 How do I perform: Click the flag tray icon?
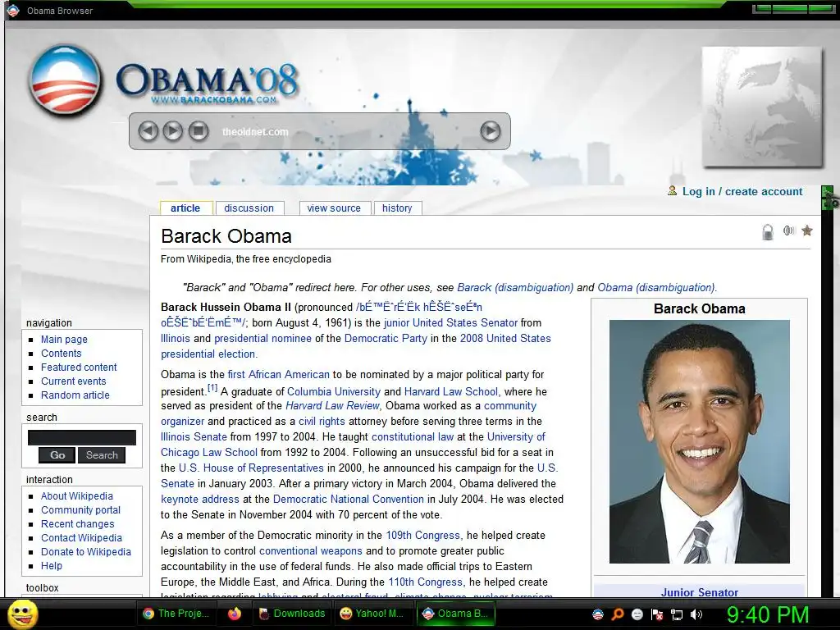(657, 614)
